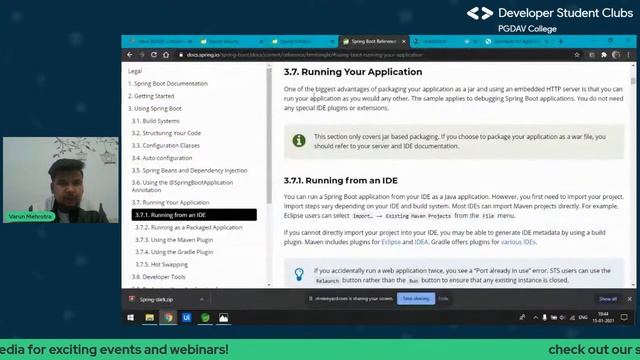Image resolution: width=640 pixels, height=360 pixels.
Task: Open 3.4. Auto-configuration entry
Action: click(162, 158)
